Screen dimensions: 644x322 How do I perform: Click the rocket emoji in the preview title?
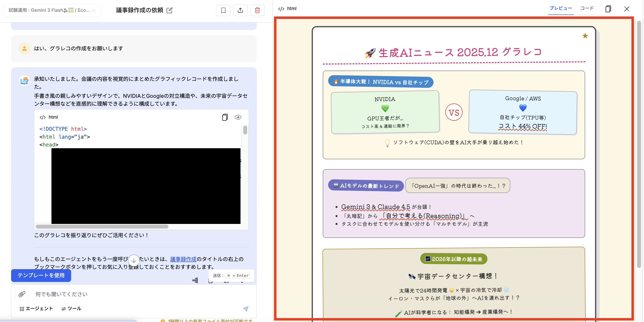tap(370, 53)
